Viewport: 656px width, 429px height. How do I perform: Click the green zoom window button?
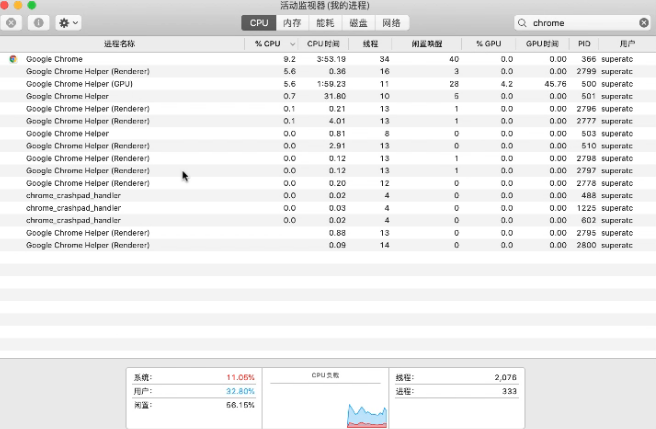[32, 5]
